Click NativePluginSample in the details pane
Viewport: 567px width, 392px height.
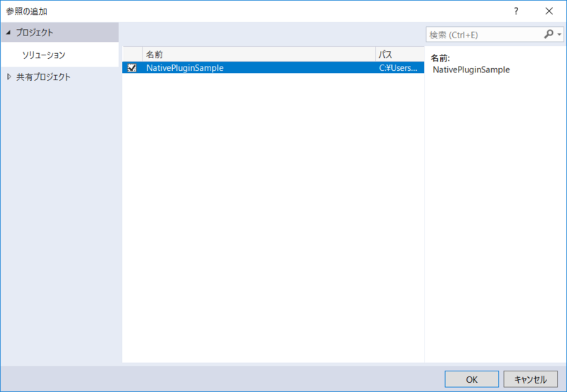click(471, 69)
